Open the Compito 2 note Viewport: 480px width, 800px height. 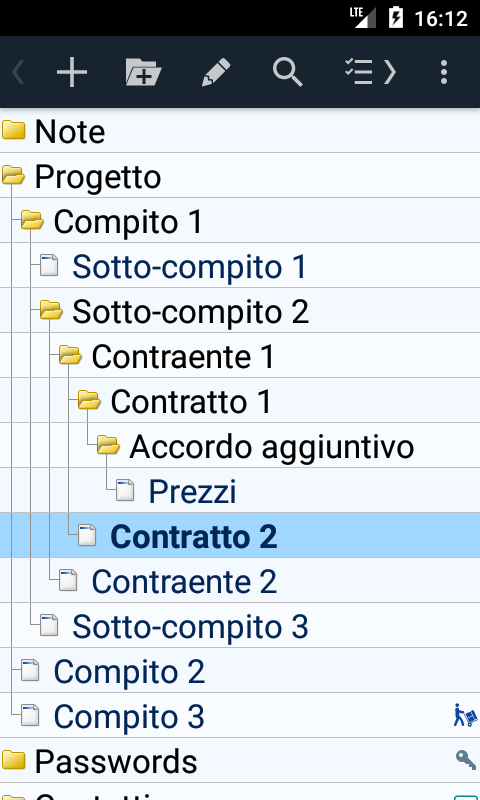[129, 671]
